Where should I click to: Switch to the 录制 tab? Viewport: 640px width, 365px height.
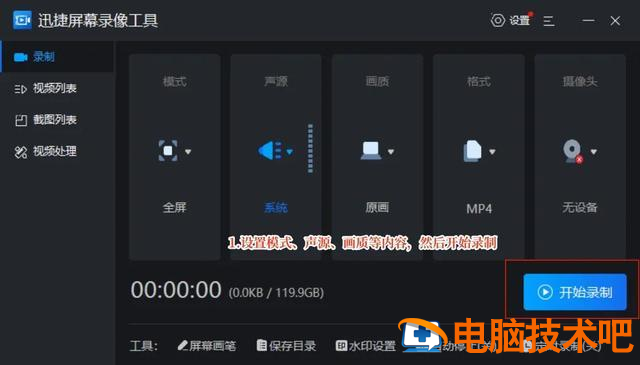click(x=57, y=57)
